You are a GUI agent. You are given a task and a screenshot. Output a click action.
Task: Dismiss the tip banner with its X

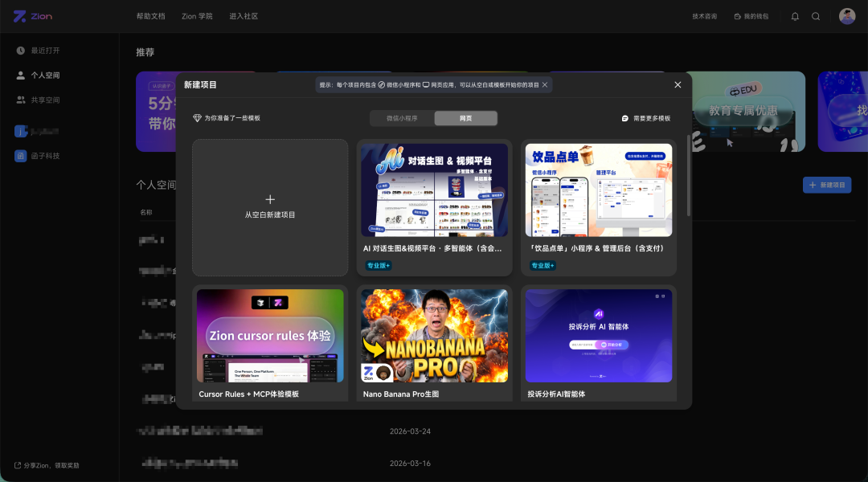click(545, 84)
